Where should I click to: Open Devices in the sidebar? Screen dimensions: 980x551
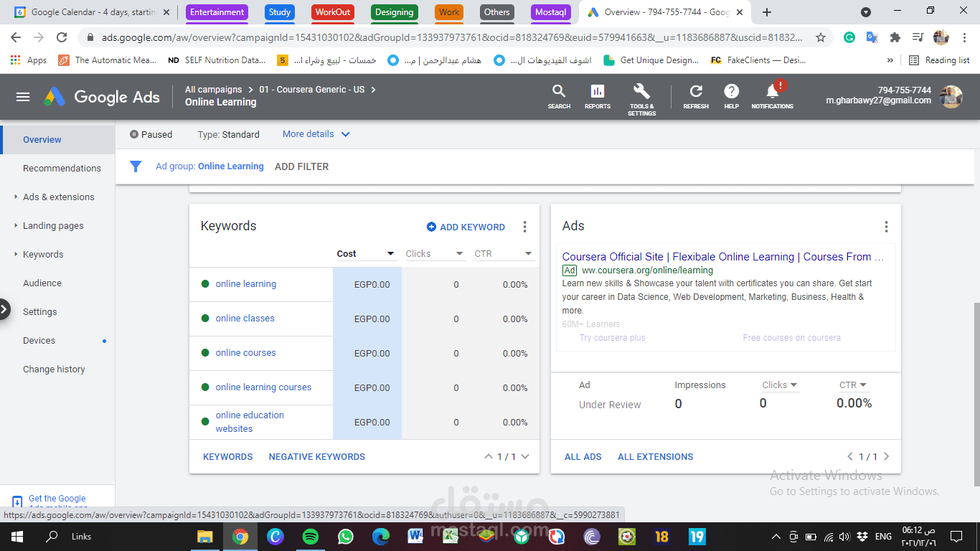pyautogui.click(x=39, y=340)
